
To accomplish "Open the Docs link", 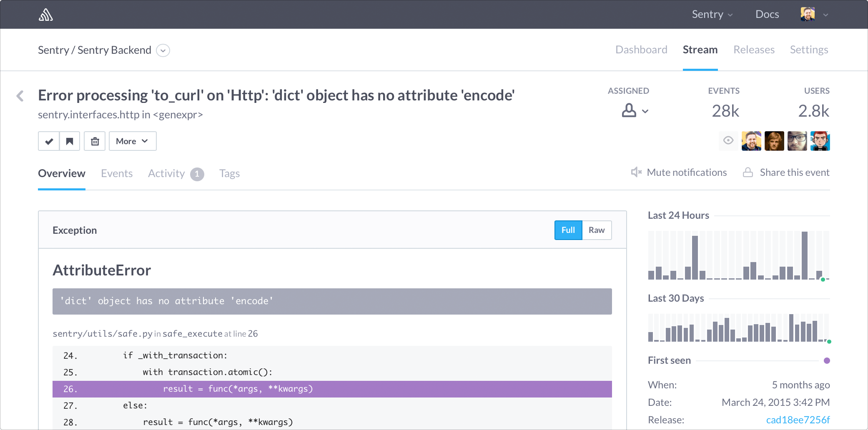I will tap(767, 14).
